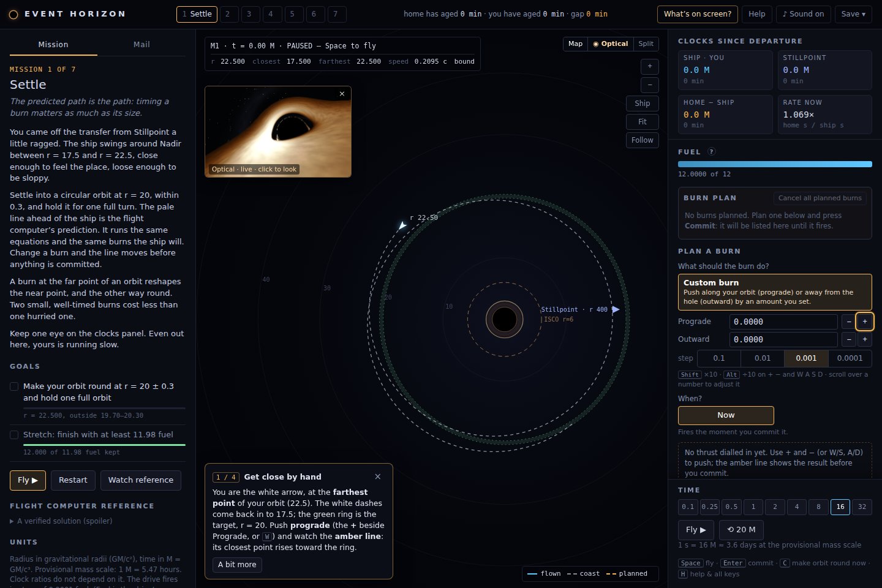Select the Custom burn option
882x588 pixels.
775,292
